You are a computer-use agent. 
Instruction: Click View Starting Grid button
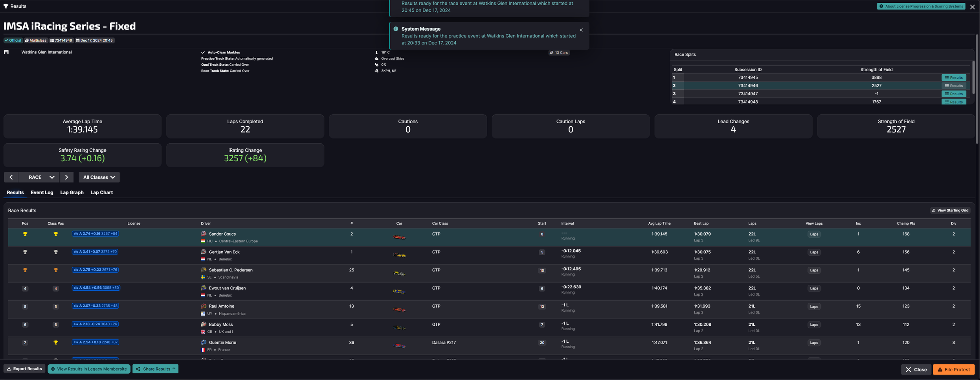click(x=950, y=210)
